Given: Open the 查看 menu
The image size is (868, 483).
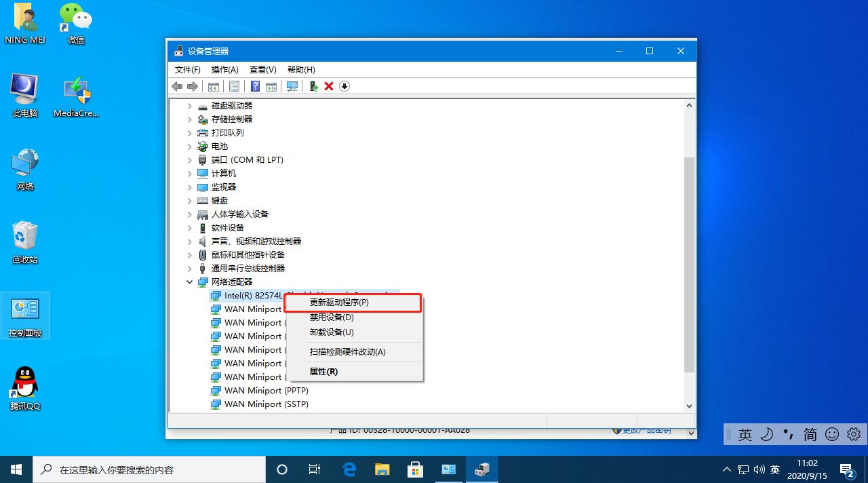Looking at the screenshot, I should click(263, 69).
